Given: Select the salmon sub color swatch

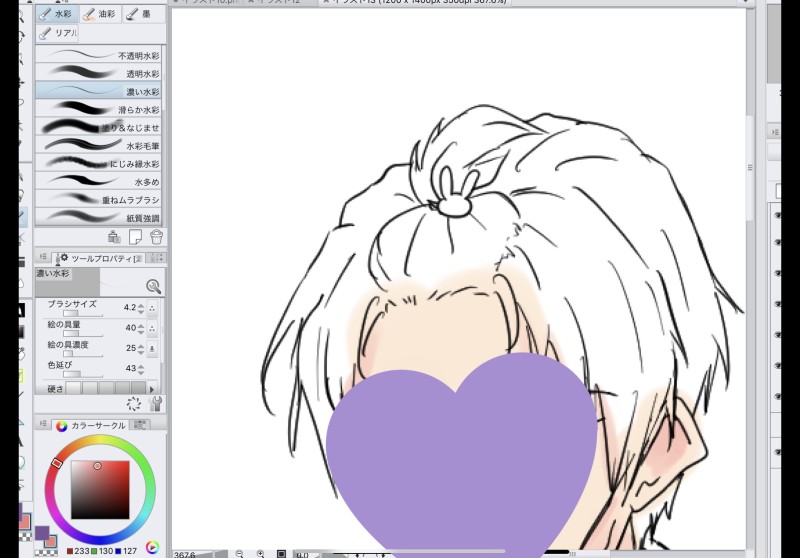Looking at the screenshot, I should click(x=51, y=542).
